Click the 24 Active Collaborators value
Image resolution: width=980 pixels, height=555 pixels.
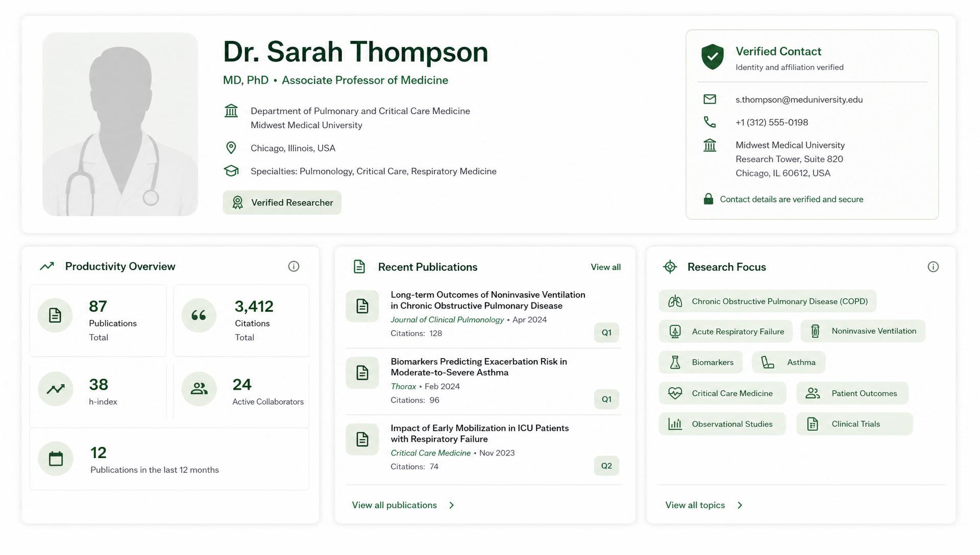242,385
